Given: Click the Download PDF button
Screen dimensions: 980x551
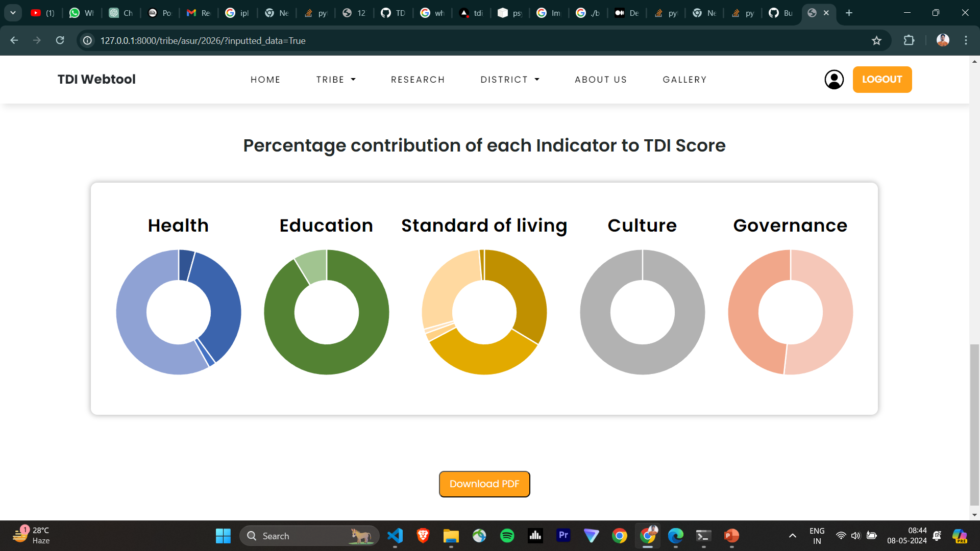Looking at the screenshot, I should coord(484,484).
